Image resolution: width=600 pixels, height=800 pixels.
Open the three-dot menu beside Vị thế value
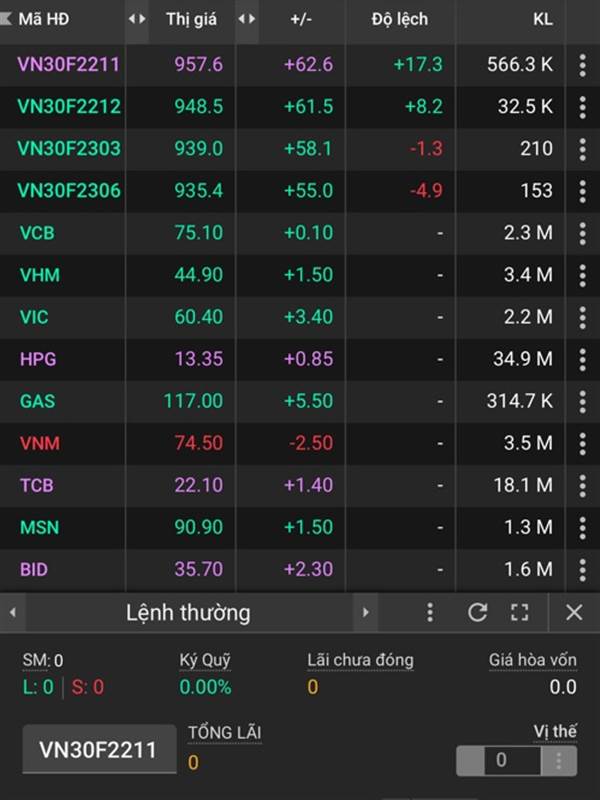point(559,760)
